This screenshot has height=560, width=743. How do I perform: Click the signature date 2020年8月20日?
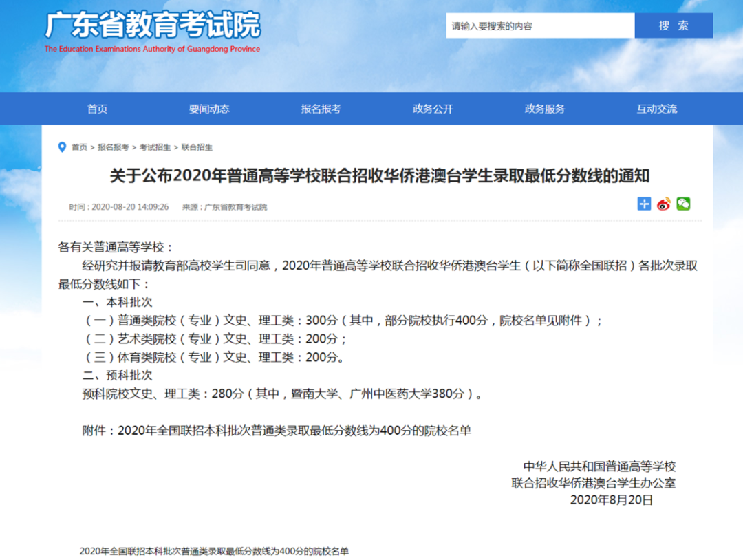coord(612,500)
